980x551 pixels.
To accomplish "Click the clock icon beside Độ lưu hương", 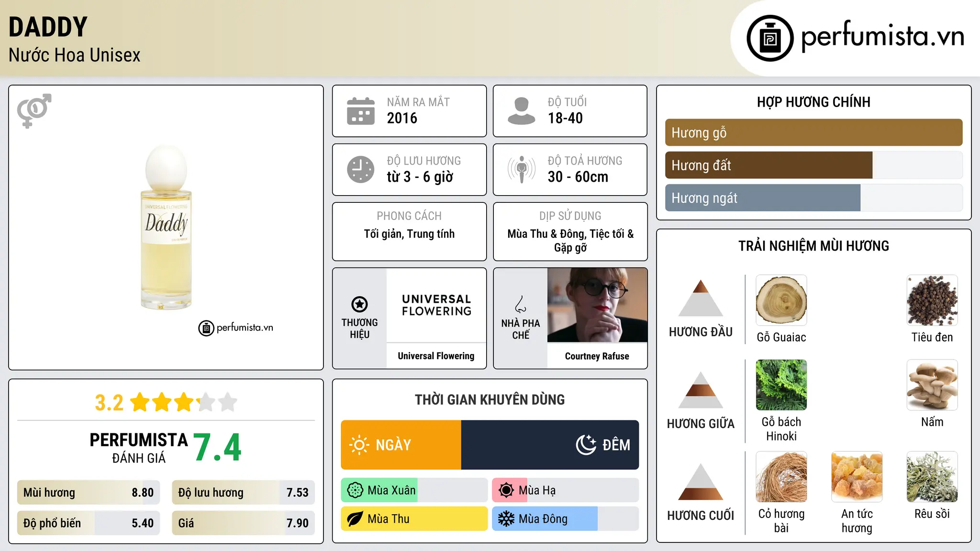I will point(361,169).
